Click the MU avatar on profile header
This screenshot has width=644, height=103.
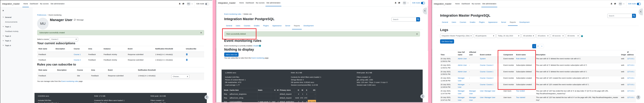pos(43,23)
